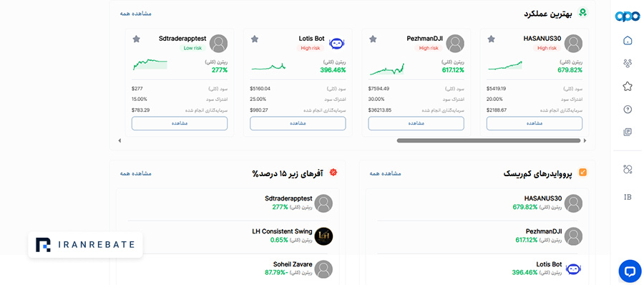
Task: Open the help question mark icon
Action: [x=627, y=110]
